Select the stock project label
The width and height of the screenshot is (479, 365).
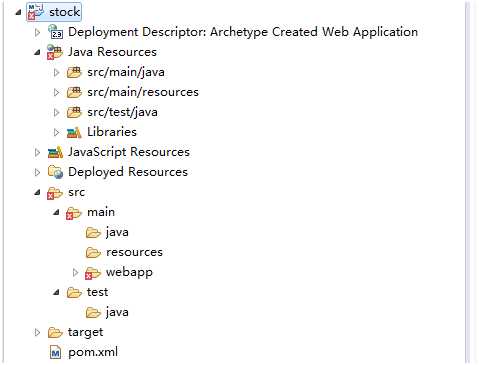point(65,12)
